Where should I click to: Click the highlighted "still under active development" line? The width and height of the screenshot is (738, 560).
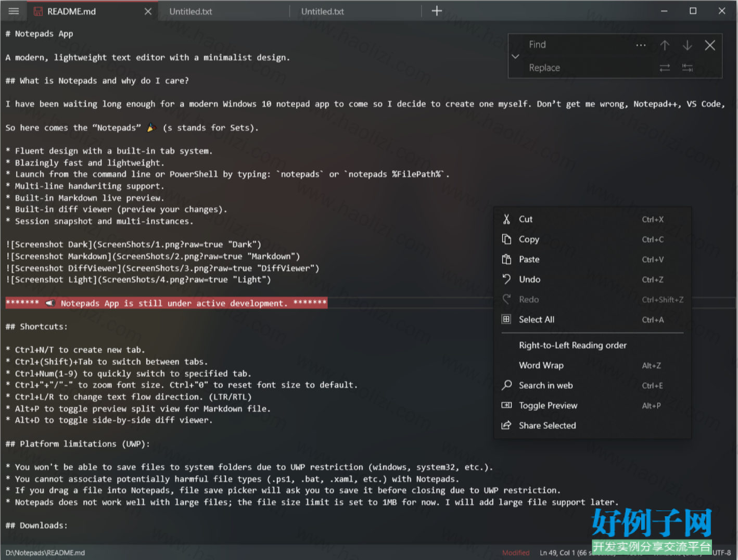(167, 303)
